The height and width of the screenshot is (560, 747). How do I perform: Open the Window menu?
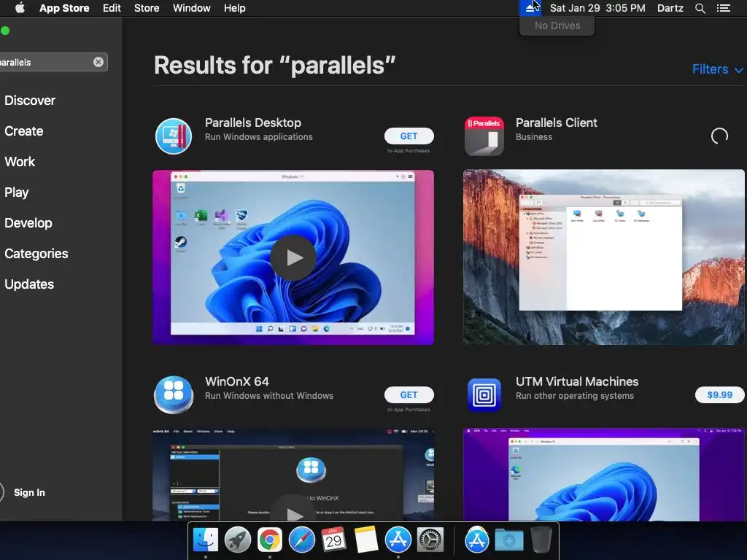[192, 8]
